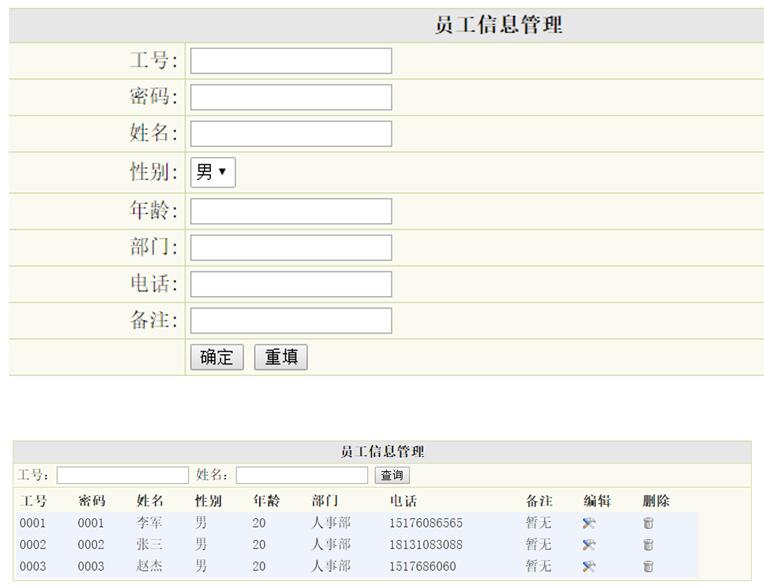Focus the 工号 search box in the list
This screenshot has width=764, height=588.
122,475
